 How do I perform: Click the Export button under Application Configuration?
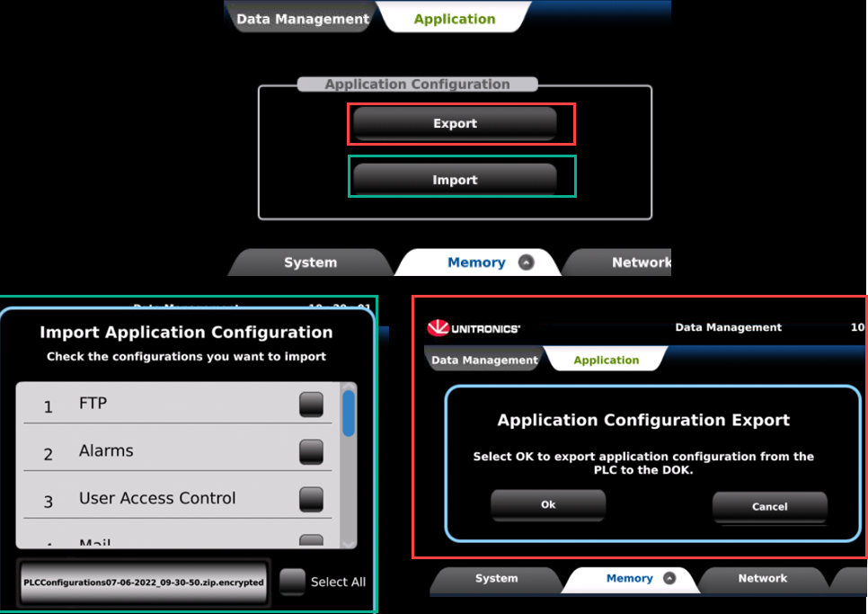[455, 123]
